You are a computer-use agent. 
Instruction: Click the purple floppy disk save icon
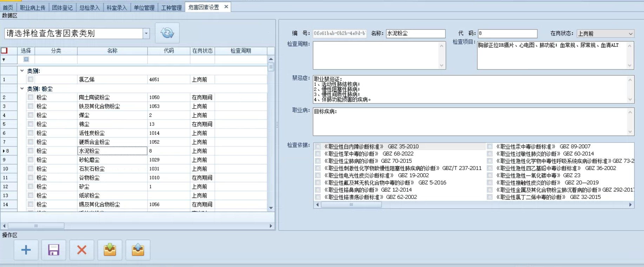point(54,250)
